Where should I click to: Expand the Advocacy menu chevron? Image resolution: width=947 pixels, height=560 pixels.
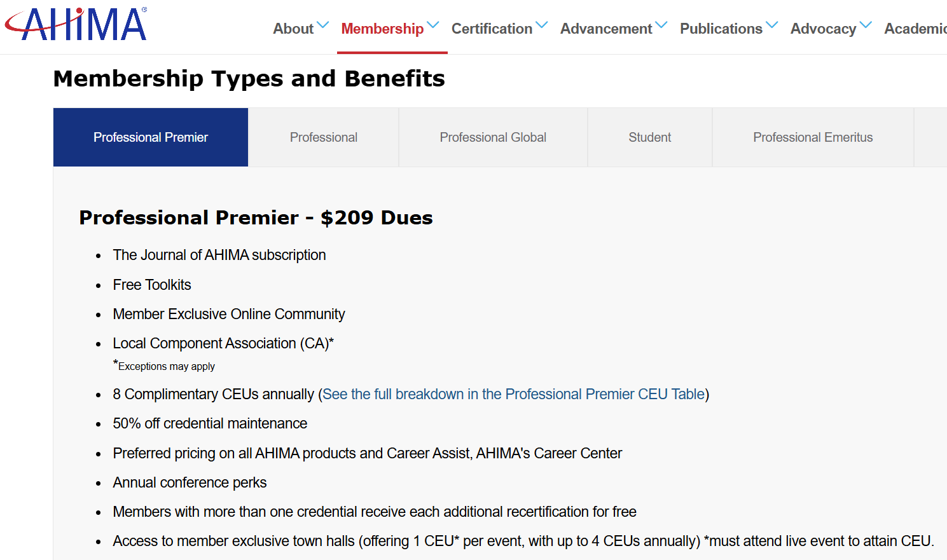(866, 25)
